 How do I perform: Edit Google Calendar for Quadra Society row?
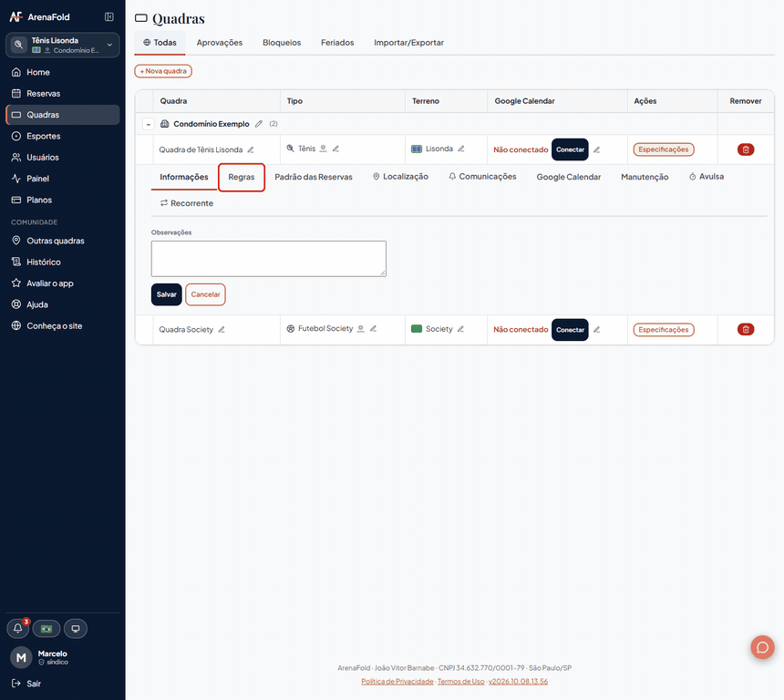click(x=596, y=330)
